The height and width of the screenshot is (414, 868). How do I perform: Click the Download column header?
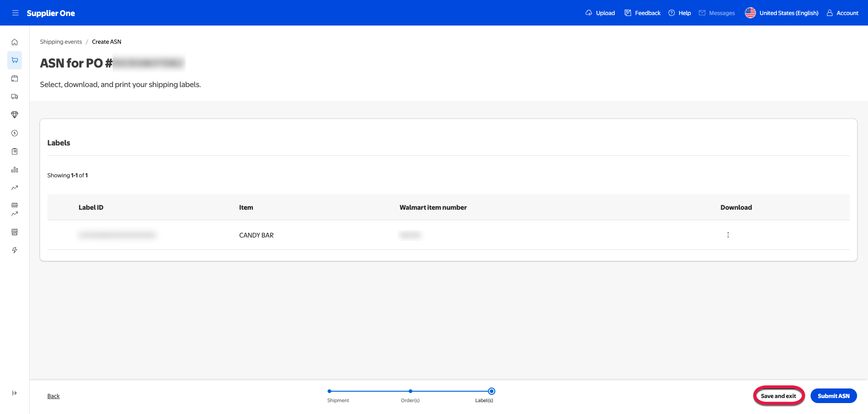[x=736, y=207]
